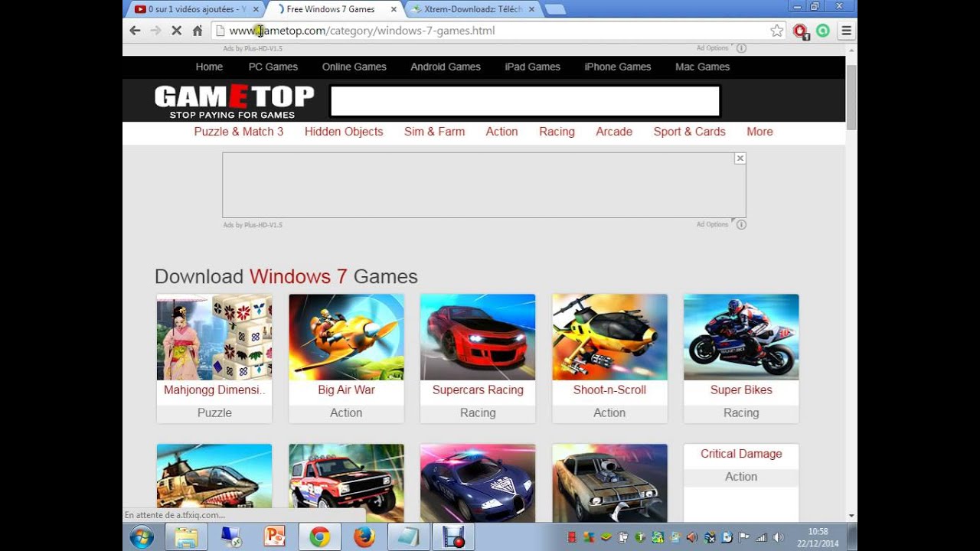Open the Racing category in red menu
980x551 pixels.
pos(557,132)
